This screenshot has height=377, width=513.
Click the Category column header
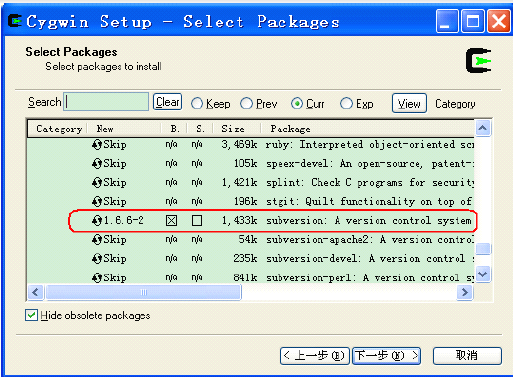[57, 129]
